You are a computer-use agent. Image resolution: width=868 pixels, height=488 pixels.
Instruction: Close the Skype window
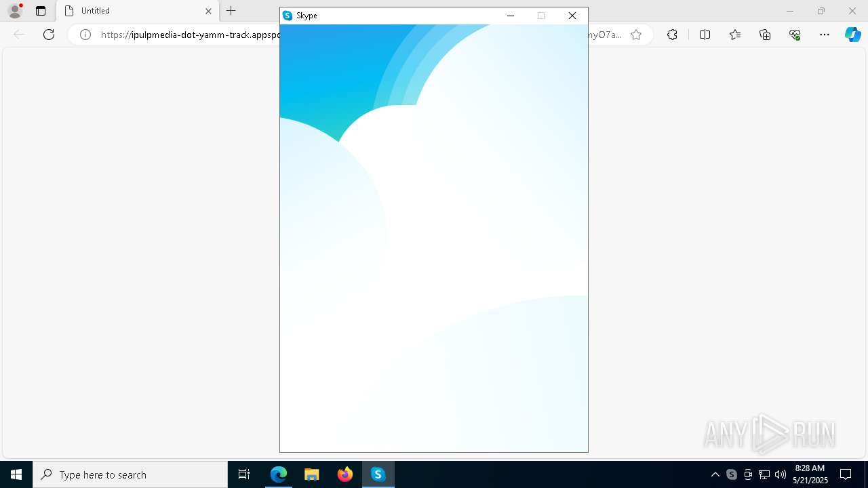[x=572, y=16]
